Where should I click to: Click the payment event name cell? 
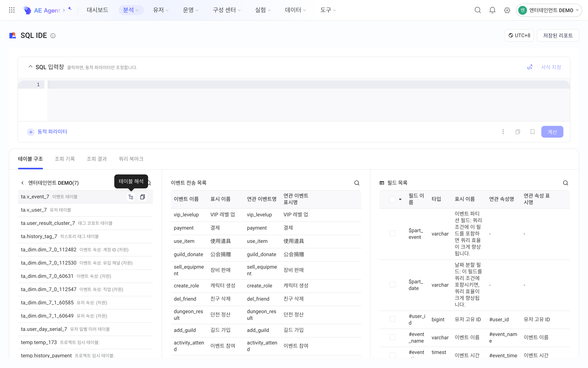click(184, 228)
